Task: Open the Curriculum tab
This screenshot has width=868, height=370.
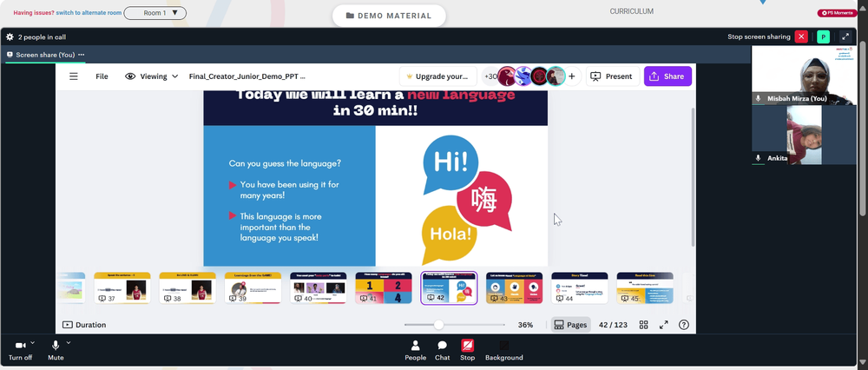Action: point(632,11)
